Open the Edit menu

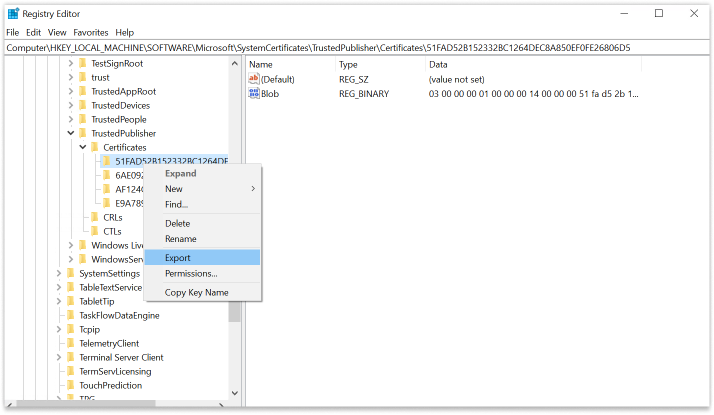tap(33, 32)
